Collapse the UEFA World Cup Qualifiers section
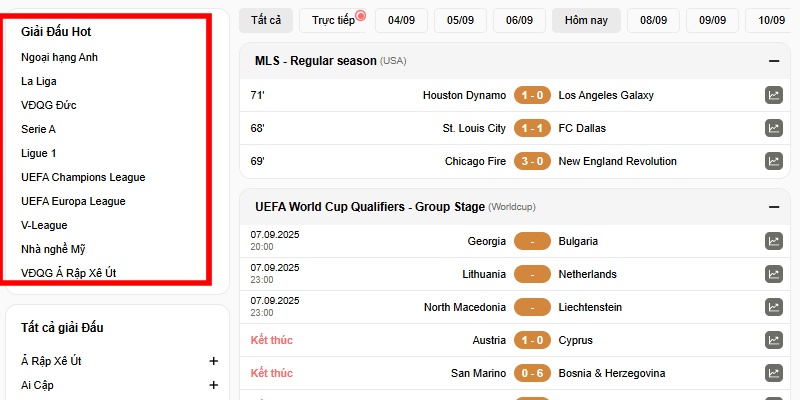Image resolution: width=800 pixels, height=400 pixels. pos(773,207)
